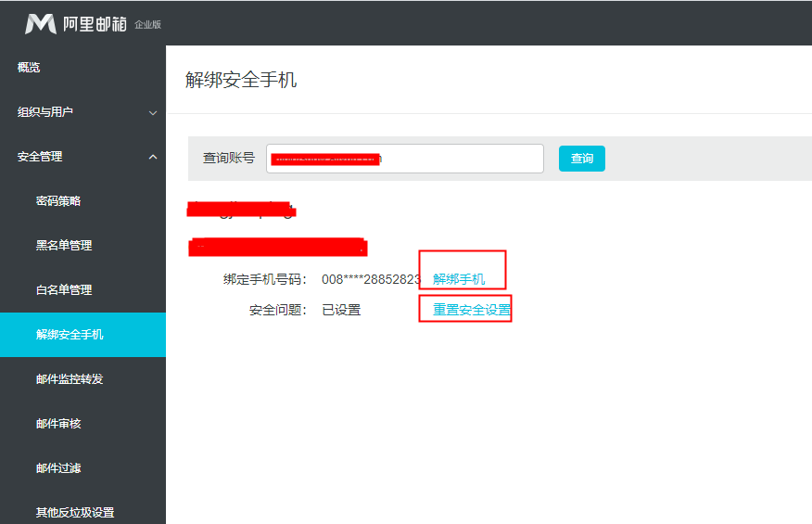
Task: Click the 企业版 label beside the logo
Action: [x=147, y=25]
